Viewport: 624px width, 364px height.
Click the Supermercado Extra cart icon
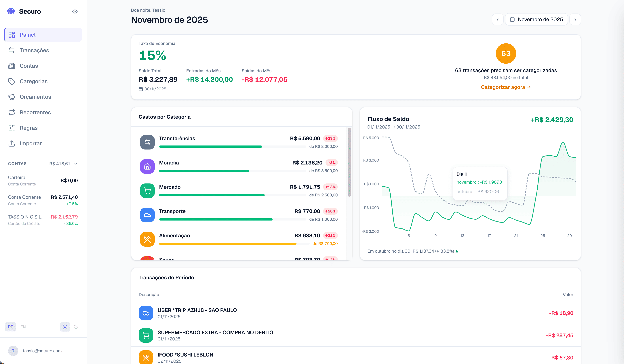coord(146,335)
